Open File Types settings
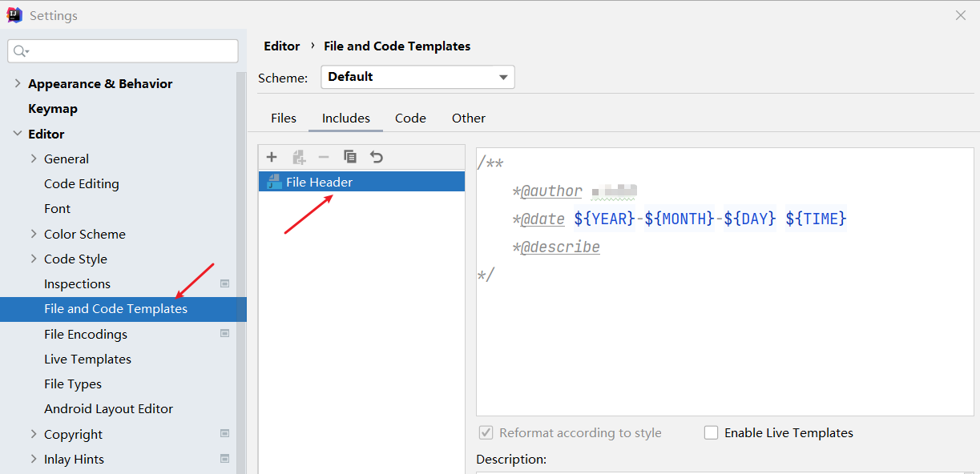This screenshot has height=474, width=980. tap(73, 384)
